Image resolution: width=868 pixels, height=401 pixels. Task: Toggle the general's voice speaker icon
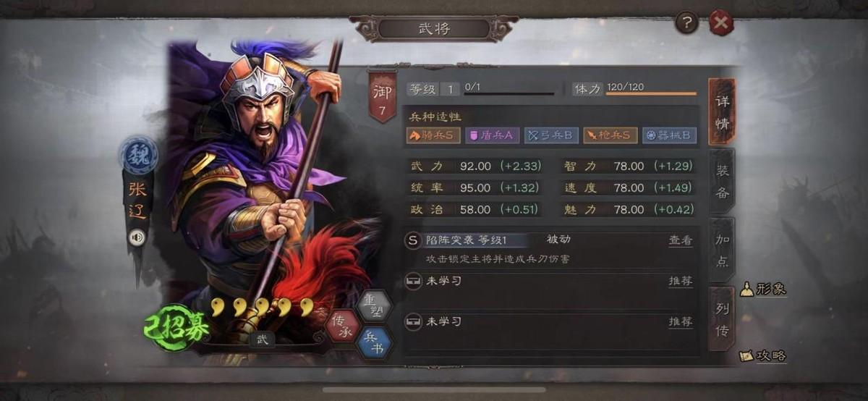pyautogui.click(x=137, y=237)
